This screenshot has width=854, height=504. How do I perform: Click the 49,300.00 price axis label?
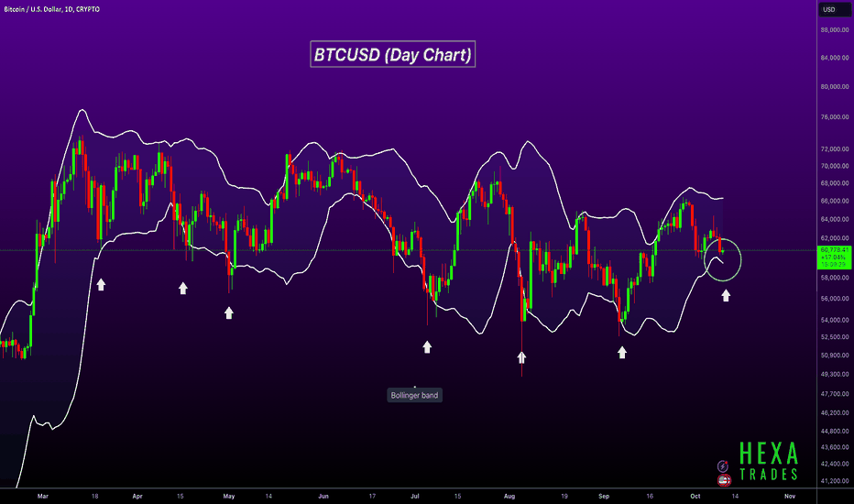point(835,374)
